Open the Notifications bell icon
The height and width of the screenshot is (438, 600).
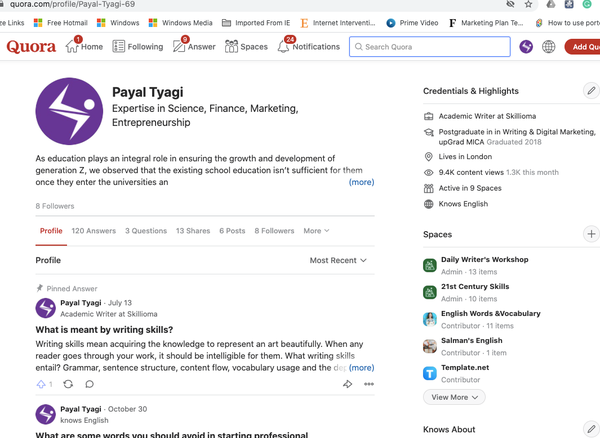[x=283, y=46]
